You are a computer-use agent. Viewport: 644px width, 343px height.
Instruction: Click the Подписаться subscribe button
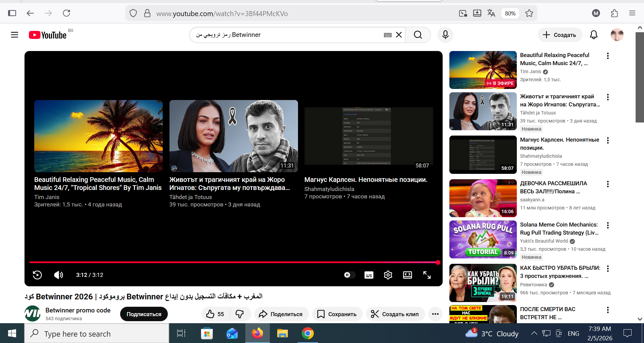(144, 314)
